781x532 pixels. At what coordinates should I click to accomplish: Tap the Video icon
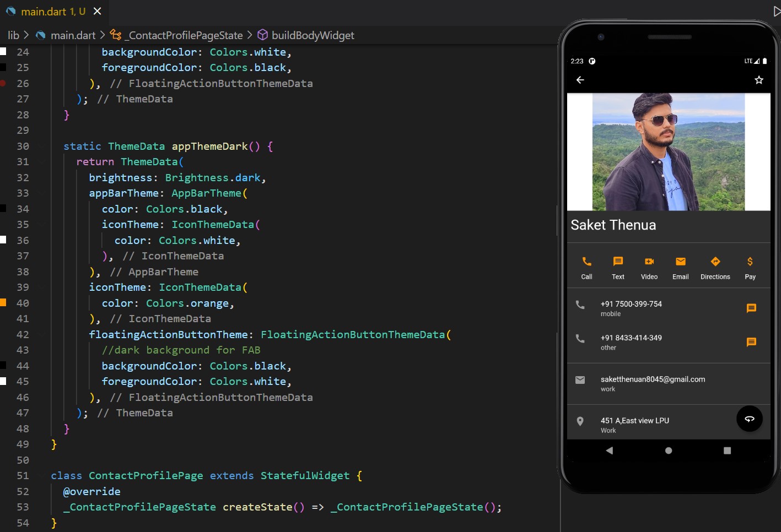coord(649,262)
